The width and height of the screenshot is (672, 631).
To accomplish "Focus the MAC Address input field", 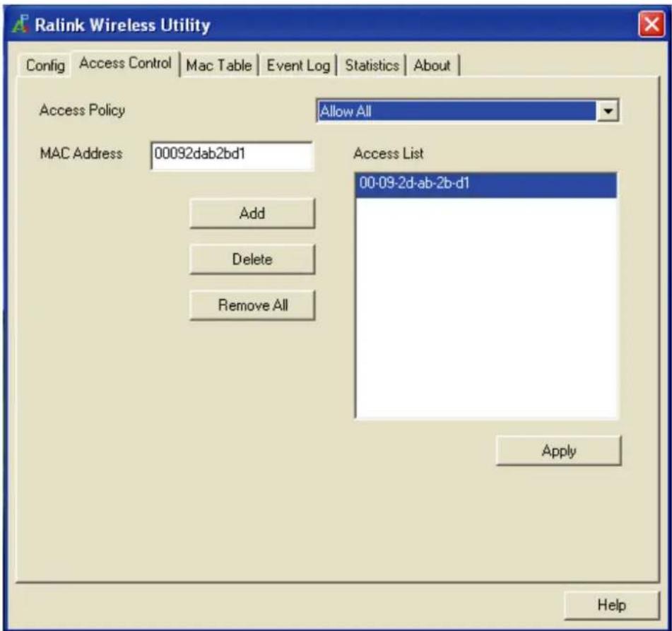I will [x=232, y=155].
